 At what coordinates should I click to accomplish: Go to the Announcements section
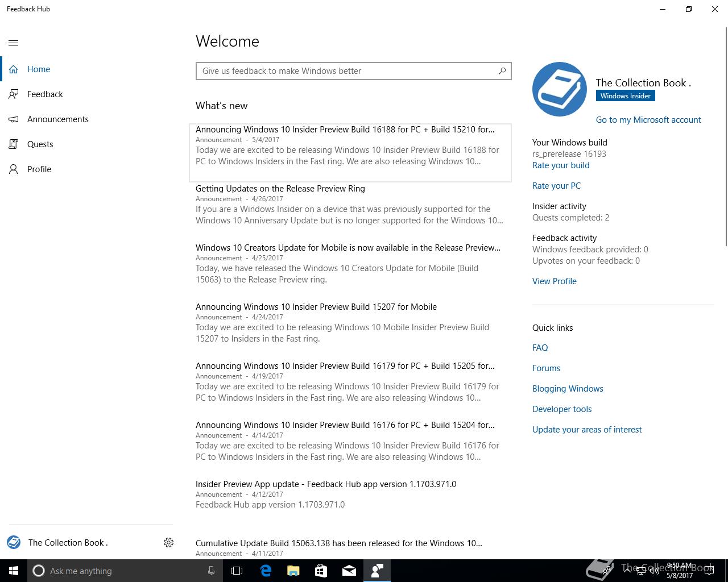tap(86, 119)
